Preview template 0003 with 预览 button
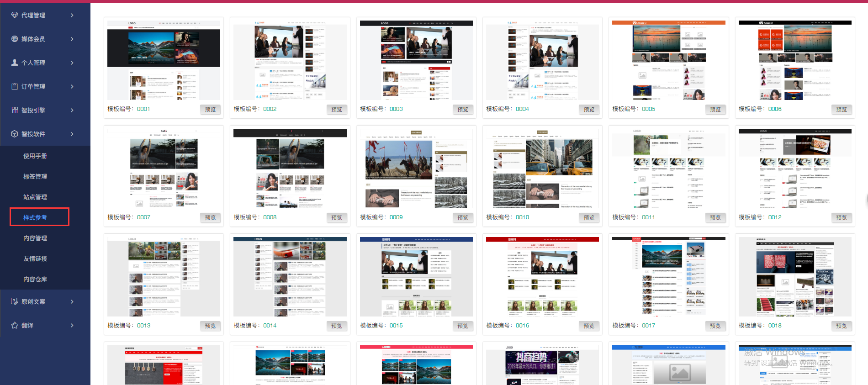 click(463, 109)
